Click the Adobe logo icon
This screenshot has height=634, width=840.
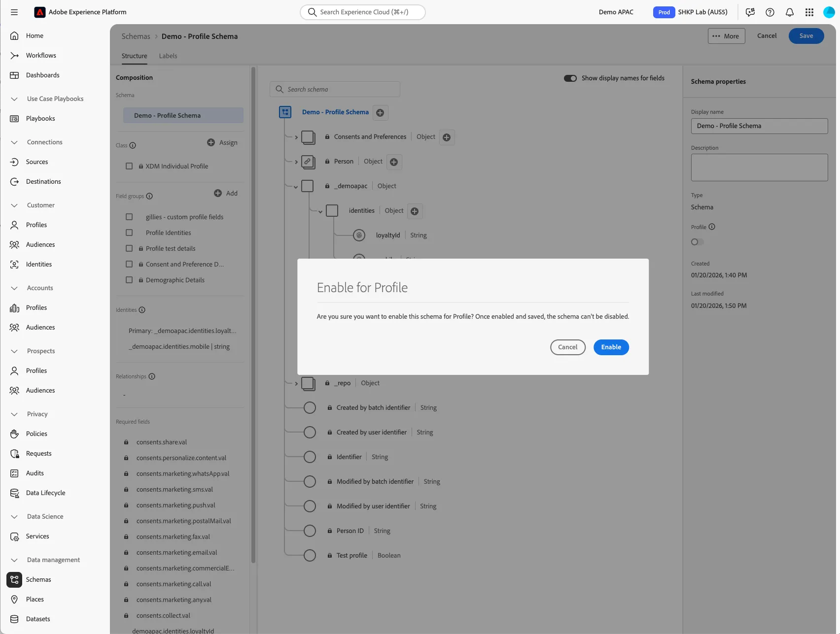pos(40,12)
